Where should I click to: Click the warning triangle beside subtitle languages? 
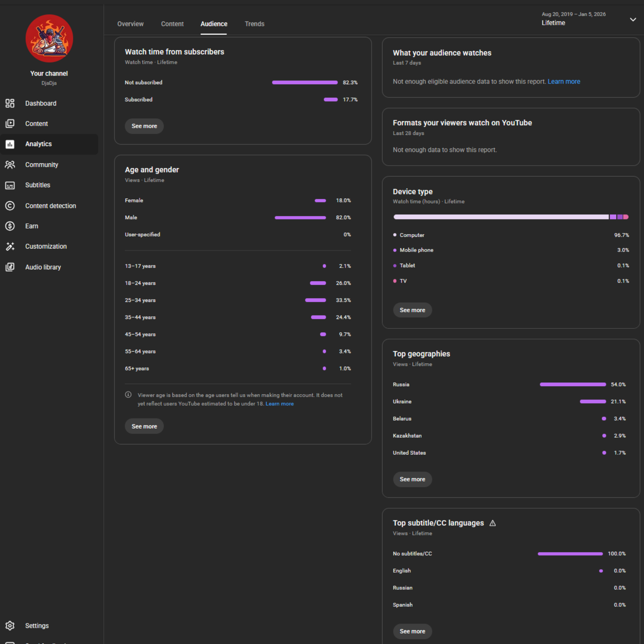tap(492, 523)
